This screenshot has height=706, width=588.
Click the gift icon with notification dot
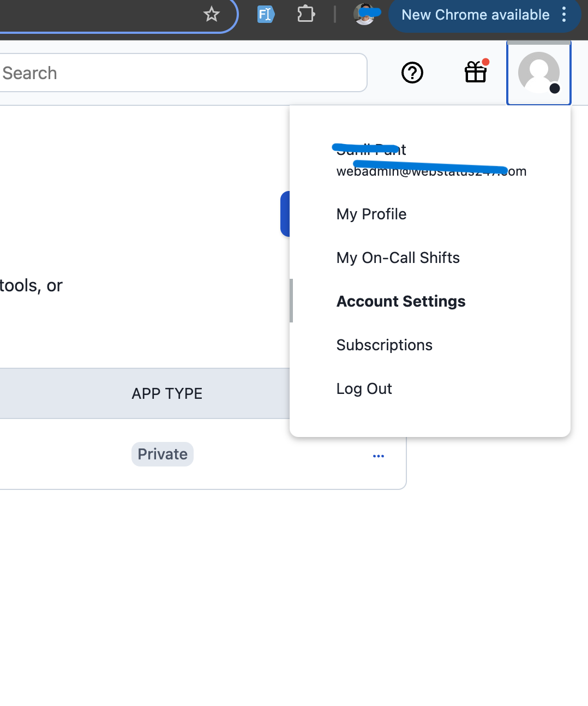click(475, 73)
